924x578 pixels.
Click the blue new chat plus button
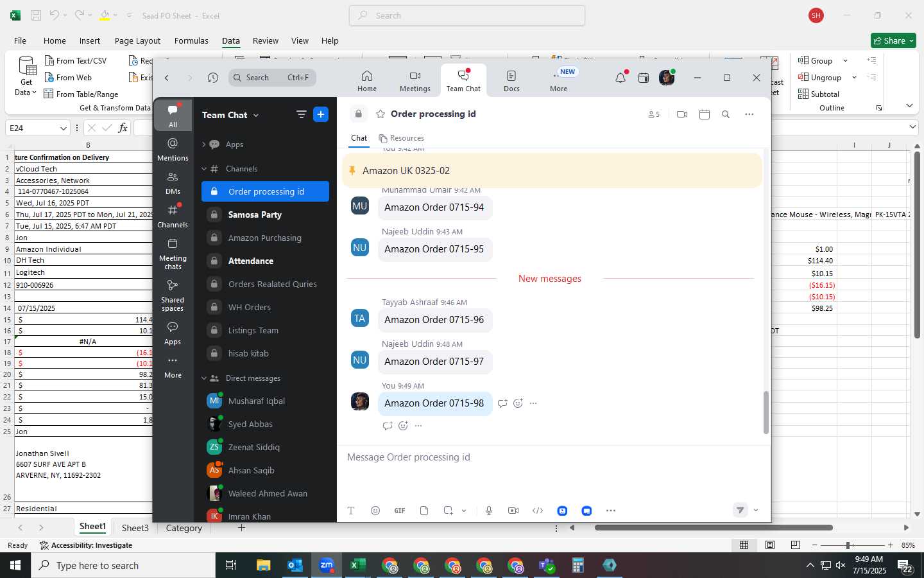click(x=321, y=114)
